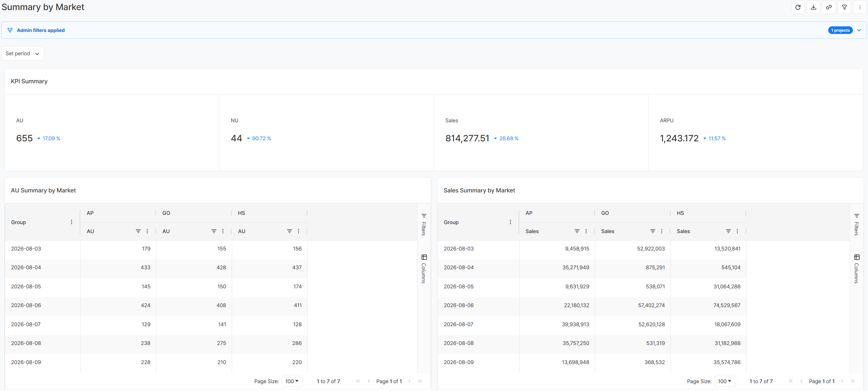
Task: Click the Group header in Sales table
Action: 451,222
